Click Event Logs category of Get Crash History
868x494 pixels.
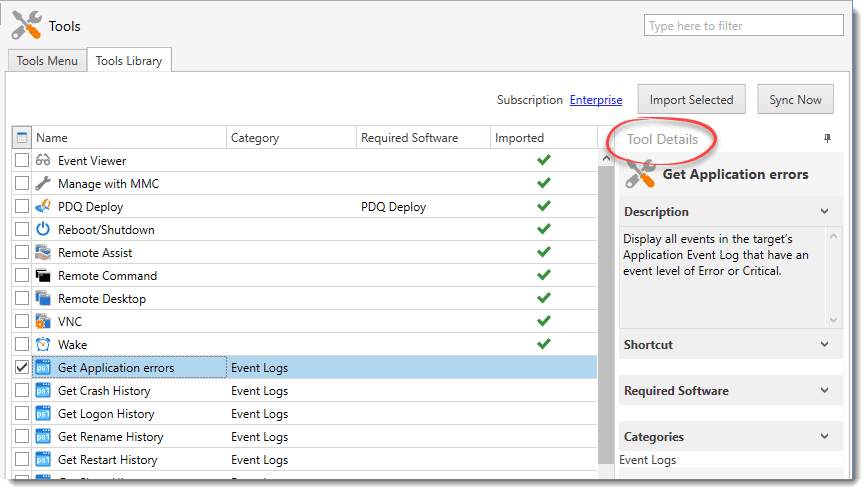pos(260,390)
